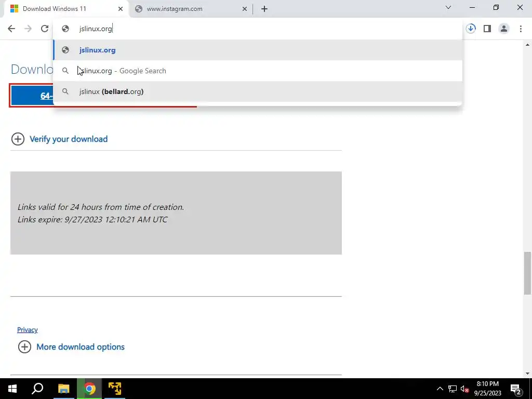This screenshot has width=532, height=399.
Task: Open the Windows Start menu
Action: click(x=12, y=389)
